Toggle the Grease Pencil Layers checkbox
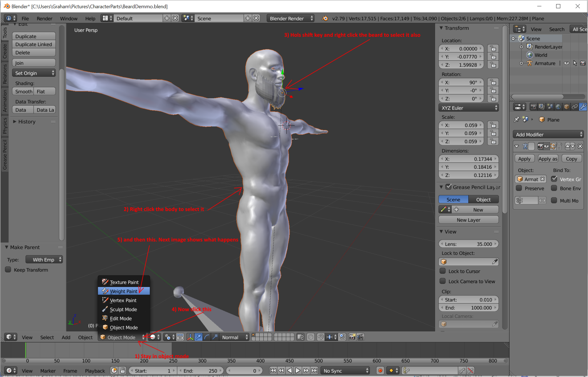The height and width of the screenshot is (377, 588). tap(449, 187)
